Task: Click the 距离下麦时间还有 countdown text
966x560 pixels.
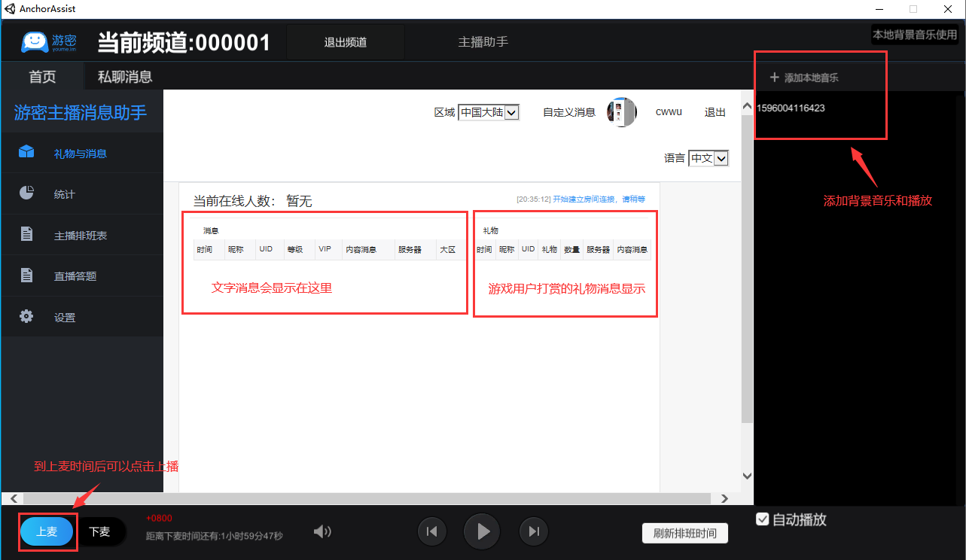Action: tap(215, 536)
